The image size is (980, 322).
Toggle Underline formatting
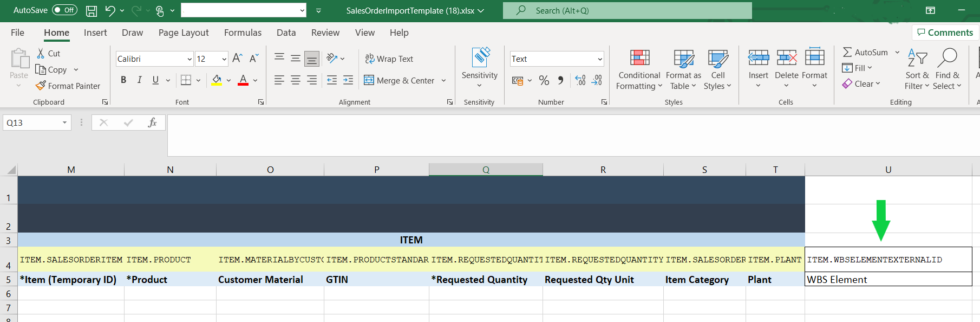pyautogui.click(x=155, y=80)
